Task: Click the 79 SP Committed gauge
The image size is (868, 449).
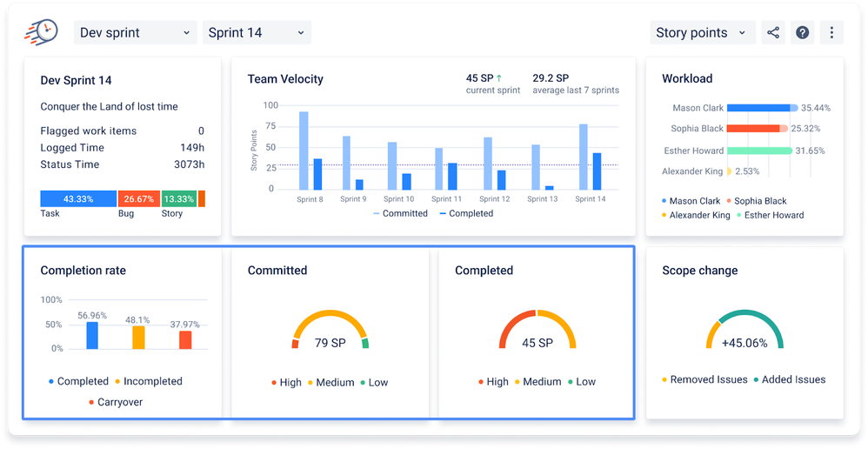Action: click(330, 335)
